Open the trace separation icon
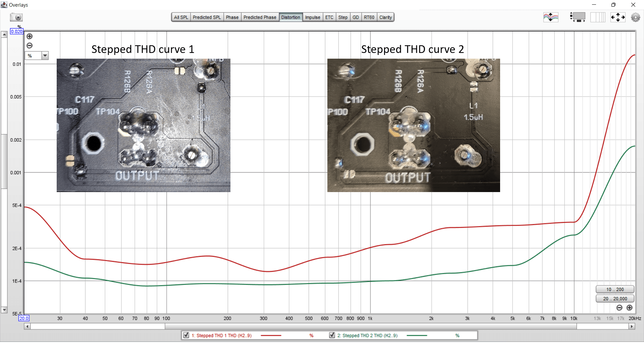The image size is (644, 362). (x=551, y=17)
